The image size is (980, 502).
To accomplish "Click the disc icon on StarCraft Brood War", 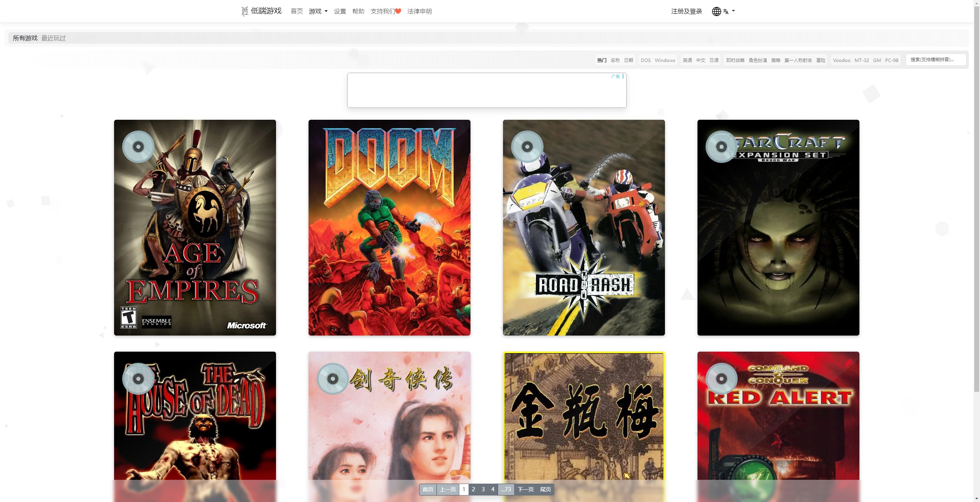I will (x=722, y=147).
